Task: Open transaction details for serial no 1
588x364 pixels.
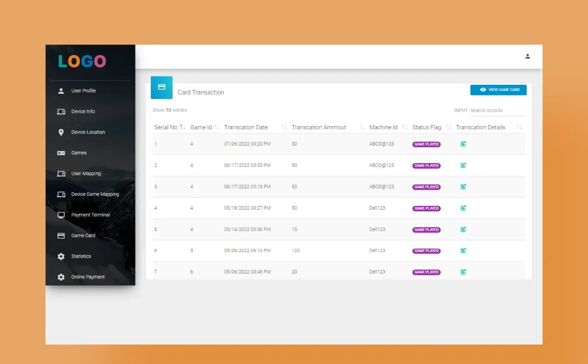Action: (x=463, y=144)
